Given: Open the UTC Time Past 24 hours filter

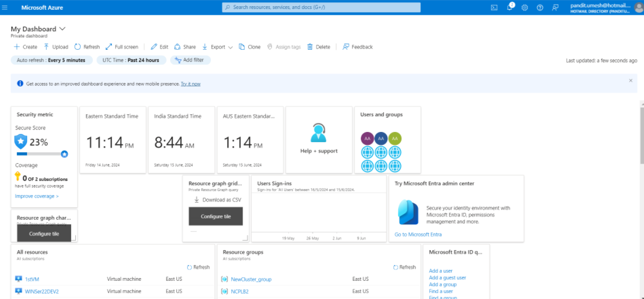Looking at the screenshot, I should pos(131,60).
